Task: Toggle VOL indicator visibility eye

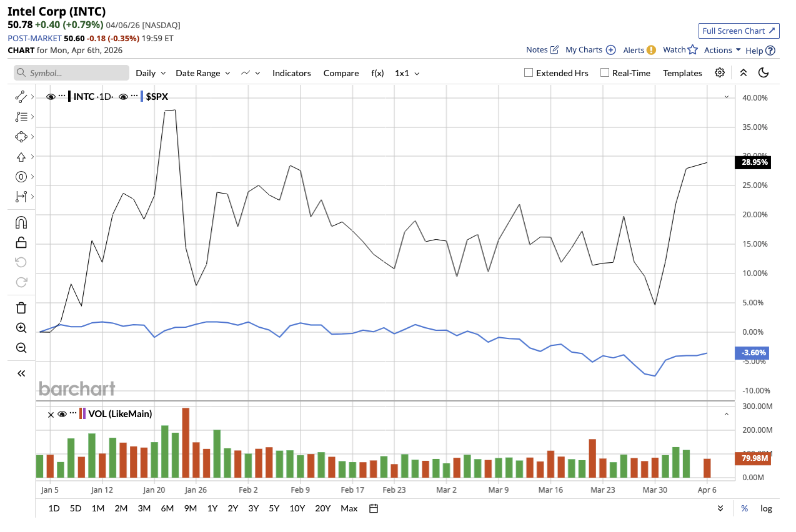Action: click(x=62, y=414)
